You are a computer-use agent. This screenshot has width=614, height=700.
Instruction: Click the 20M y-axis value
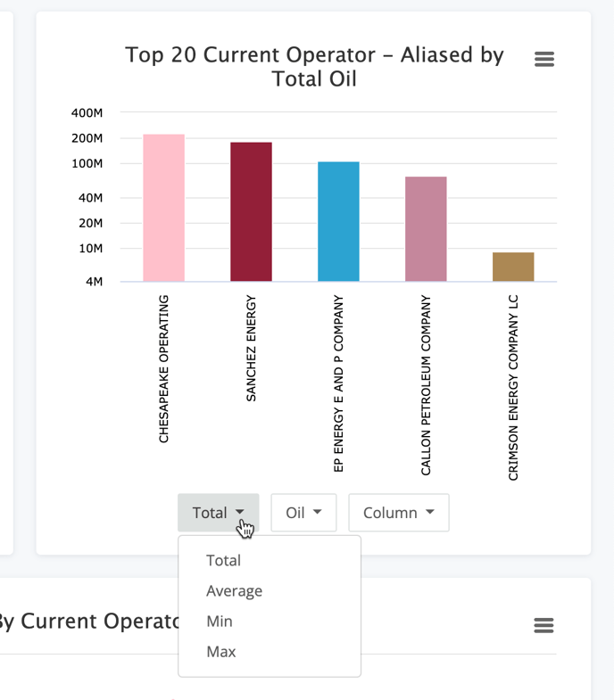click(x=90, y=223)
